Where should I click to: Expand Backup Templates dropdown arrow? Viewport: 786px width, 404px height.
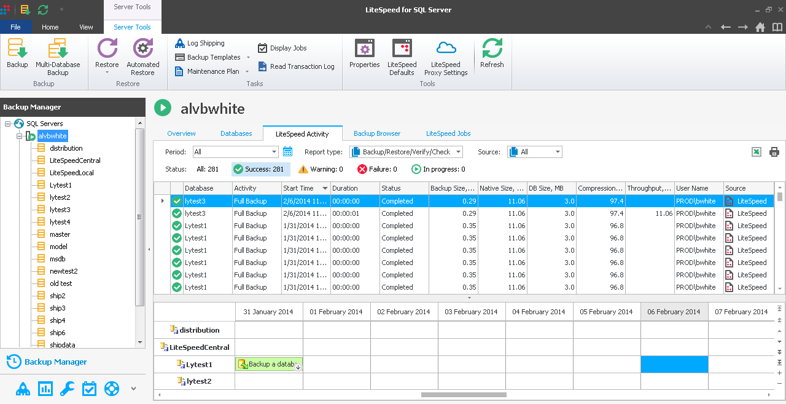pyautogui.click(x=247, y=58)
